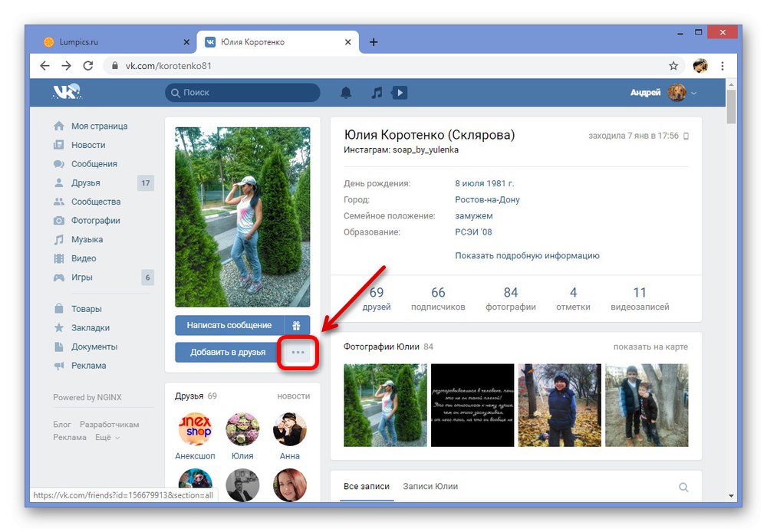Image resolution: width=767 pixels, height=532 pixels.
Task: Open the photo of two boys by tree
Action: (647, 405)
